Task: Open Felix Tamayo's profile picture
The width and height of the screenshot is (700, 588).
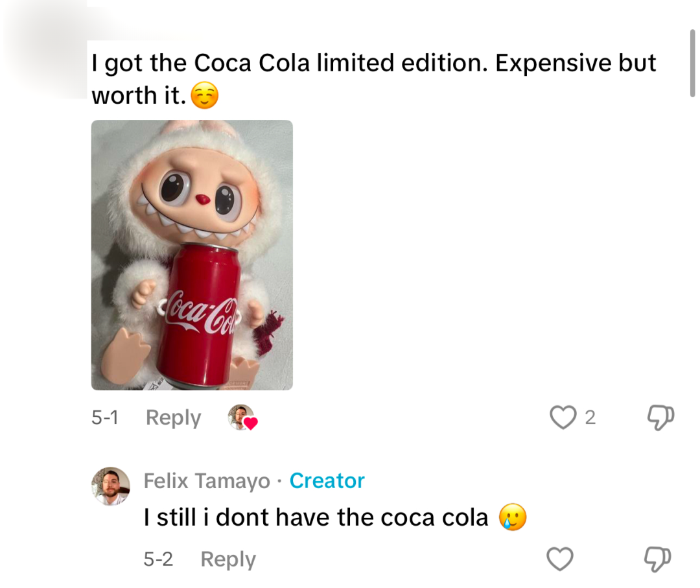Action: [x=111, y=486]
